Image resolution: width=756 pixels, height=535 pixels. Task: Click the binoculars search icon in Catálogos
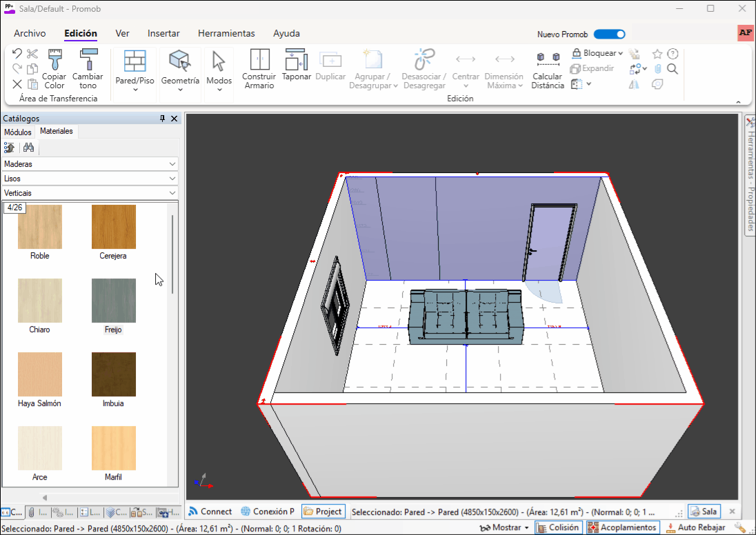point(28,148)
